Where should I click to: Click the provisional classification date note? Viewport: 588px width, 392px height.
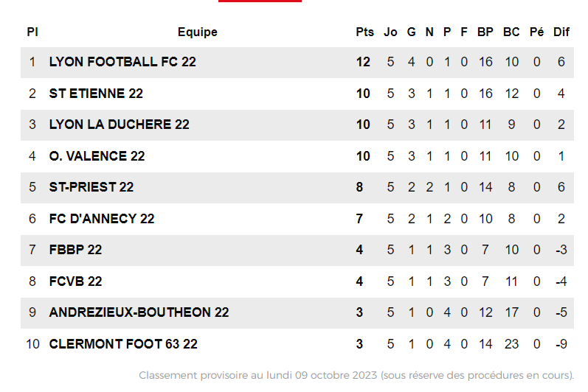tap(356, 375)
